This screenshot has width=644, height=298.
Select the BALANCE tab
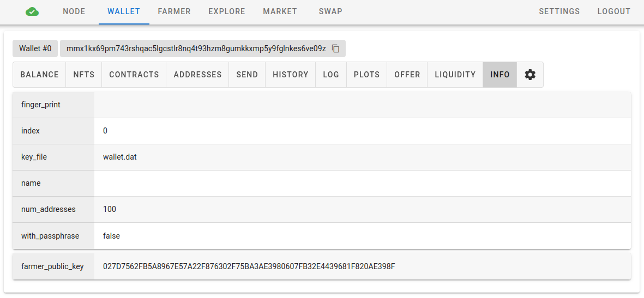(39, 75)
